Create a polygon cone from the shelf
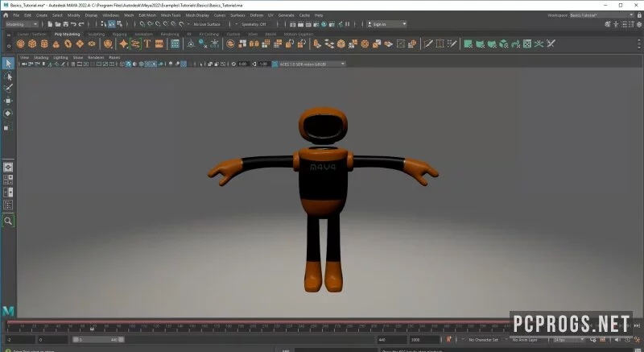644x352 pixels. click(56, 43)
